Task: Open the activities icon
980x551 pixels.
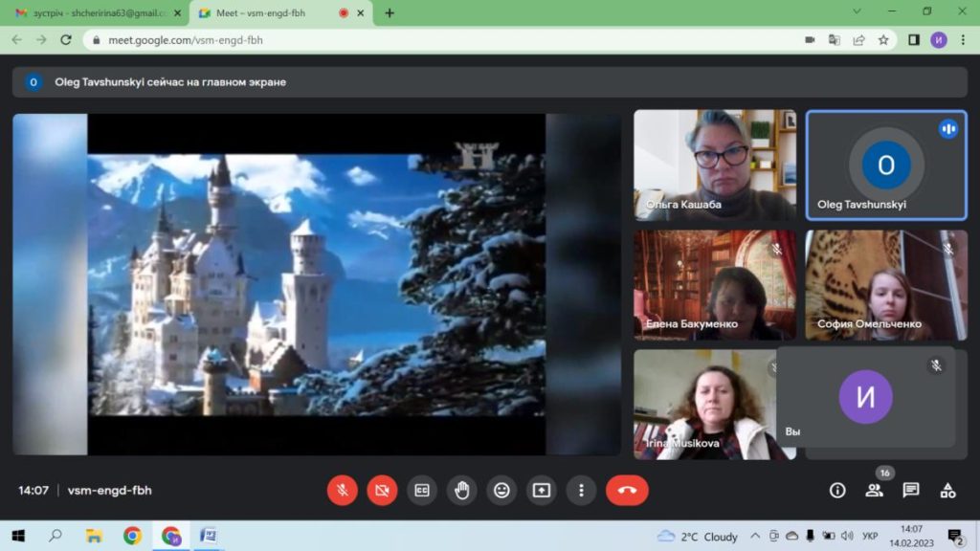Action: point(947,491)
